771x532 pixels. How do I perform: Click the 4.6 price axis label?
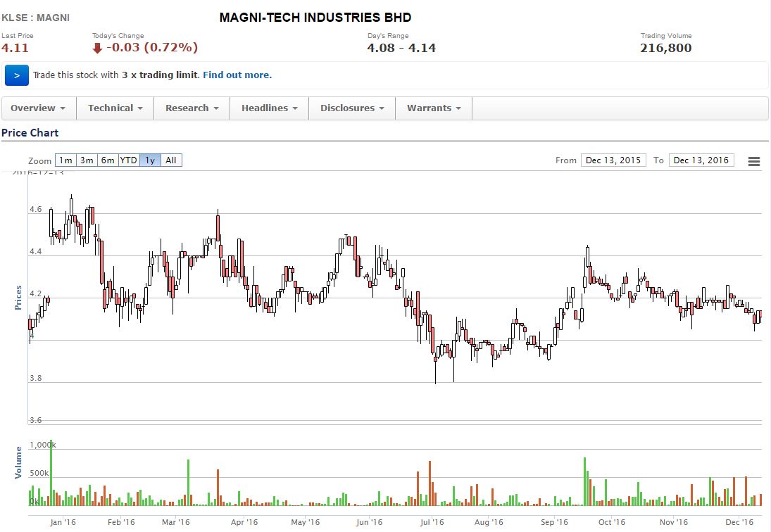click(x=35, y=209)
